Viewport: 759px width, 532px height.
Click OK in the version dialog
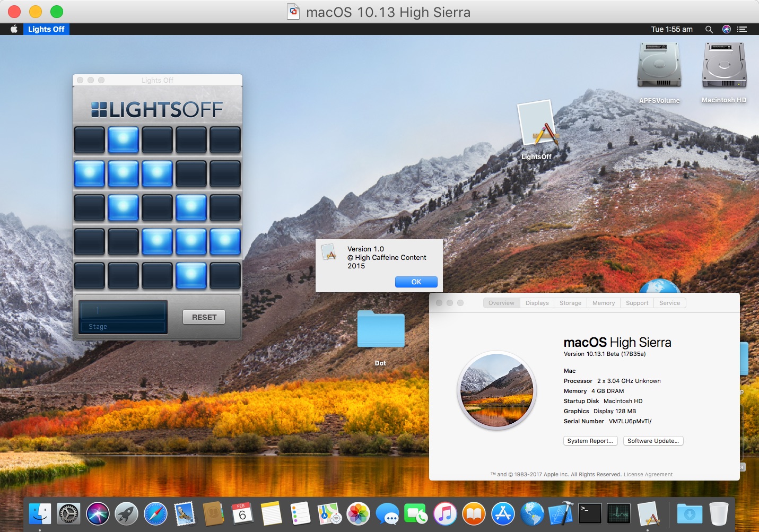(416, 282)
